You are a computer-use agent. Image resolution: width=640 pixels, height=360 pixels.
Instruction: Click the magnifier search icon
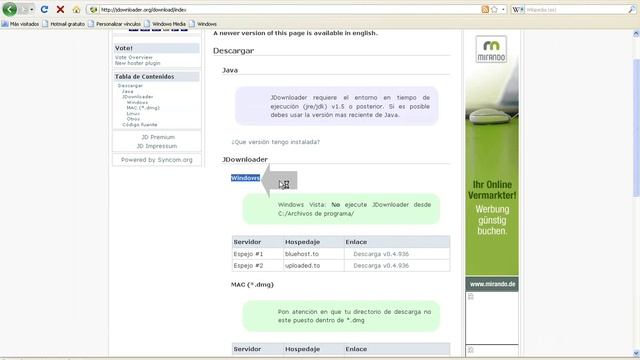(632, 9)
